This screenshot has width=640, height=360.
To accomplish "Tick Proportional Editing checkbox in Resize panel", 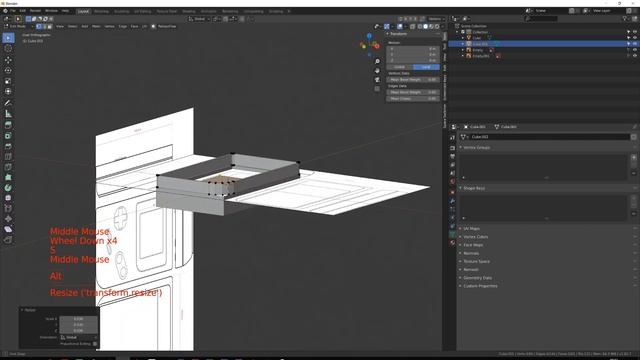I will tap(95, 344).
